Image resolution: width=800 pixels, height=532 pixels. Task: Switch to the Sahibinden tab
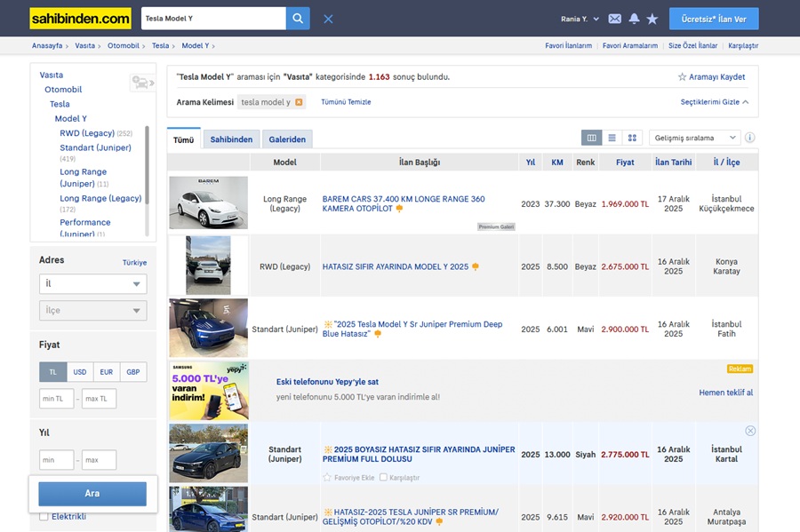click(x=231, y=139)
